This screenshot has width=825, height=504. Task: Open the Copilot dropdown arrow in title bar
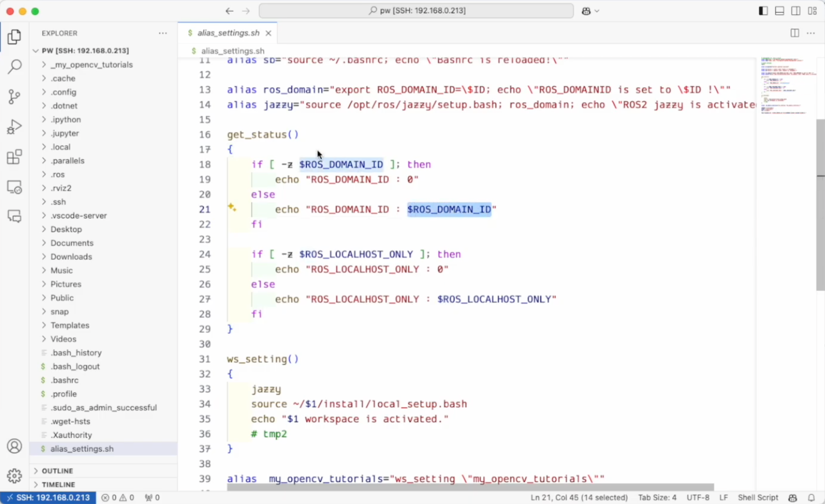coord(597,11)
